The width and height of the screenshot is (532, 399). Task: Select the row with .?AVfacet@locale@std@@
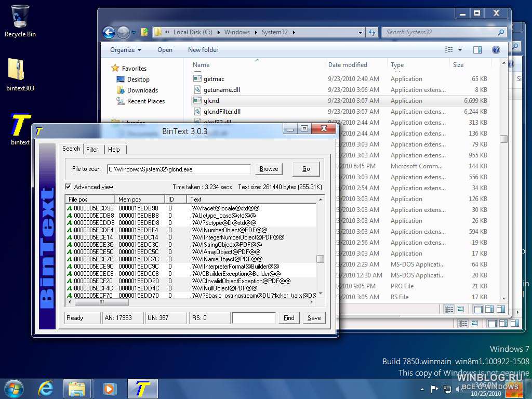tap(191, 208)
